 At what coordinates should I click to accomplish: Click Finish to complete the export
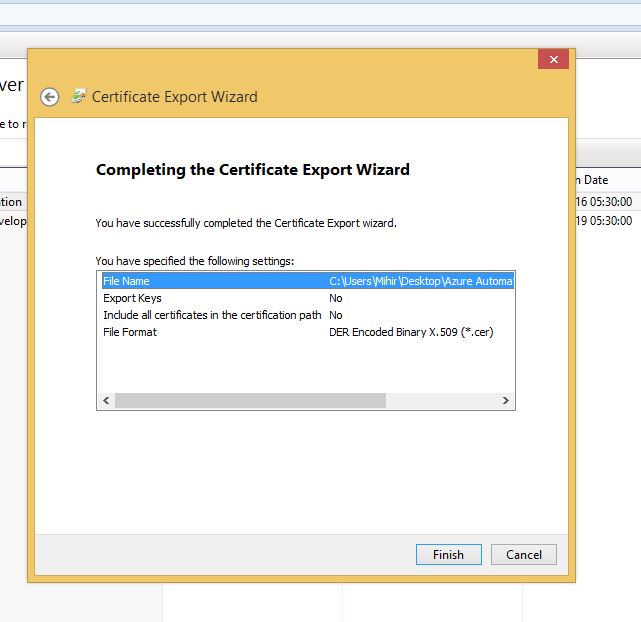pyautogui.click(x=448, y=555)
